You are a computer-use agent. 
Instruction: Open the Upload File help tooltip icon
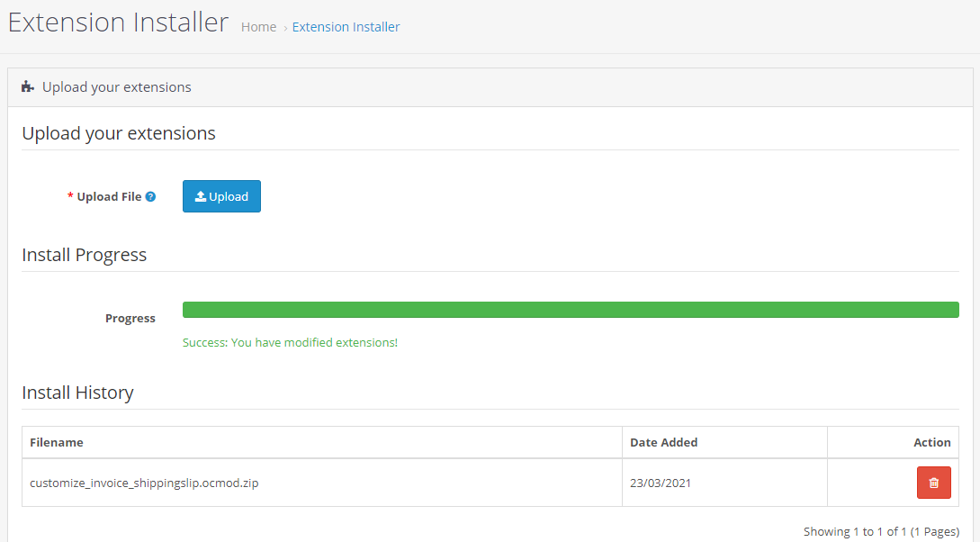[x=150, y=196]
